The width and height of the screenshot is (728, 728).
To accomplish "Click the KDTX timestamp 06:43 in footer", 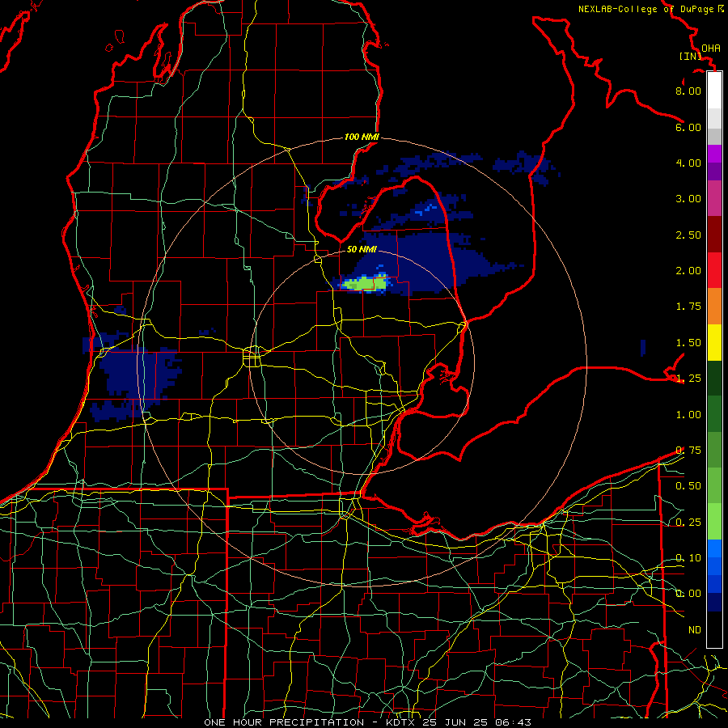I will coord(513,722).
